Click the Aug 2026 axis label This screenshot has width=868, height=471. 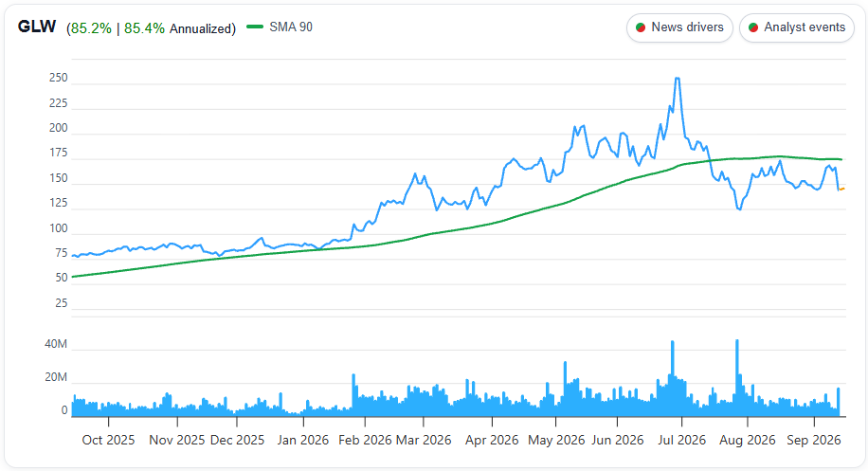pyautogui.click(x=748, y=440)
